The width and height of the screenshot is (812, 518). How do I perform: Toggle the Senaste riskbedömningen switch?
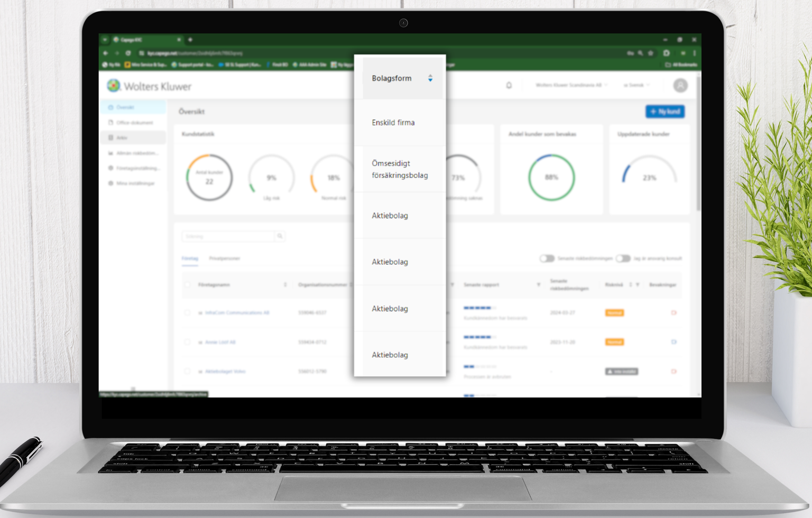click(x=547, y=258)
